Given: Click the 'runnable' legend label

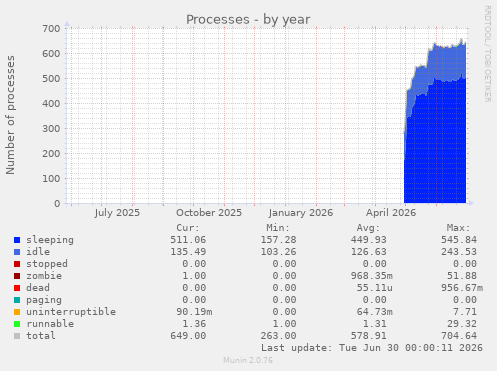Looking at the screenshot, I should tap(50, 324).
